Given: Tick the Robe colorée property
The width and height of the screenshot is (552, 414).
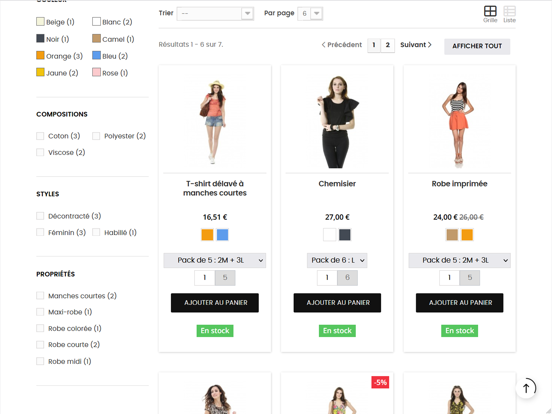Looking at the screenshot, I should [x=40, y=328].
